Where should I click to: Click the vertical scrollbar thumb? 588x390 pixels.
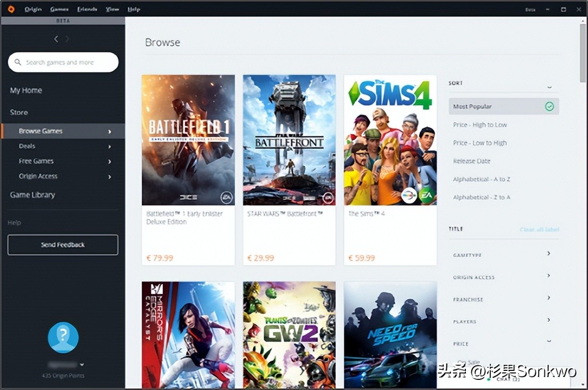(x=583, y=53)
